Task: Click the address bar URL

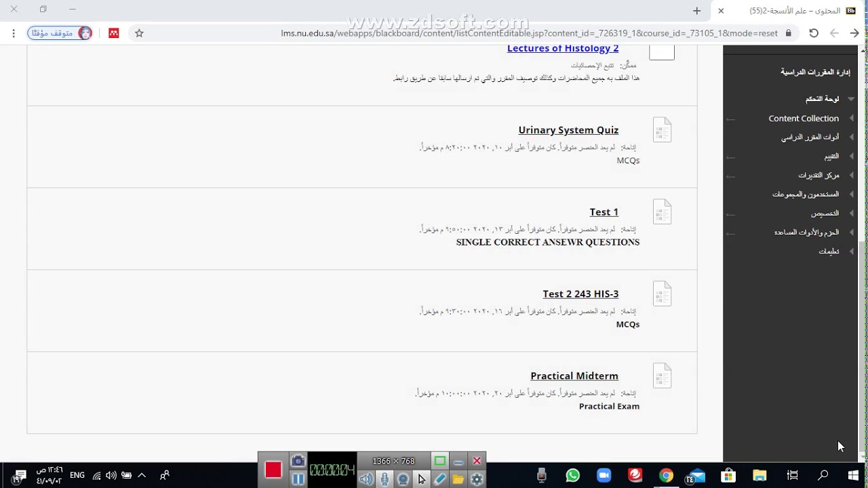Action: click(x=529, y=33)
